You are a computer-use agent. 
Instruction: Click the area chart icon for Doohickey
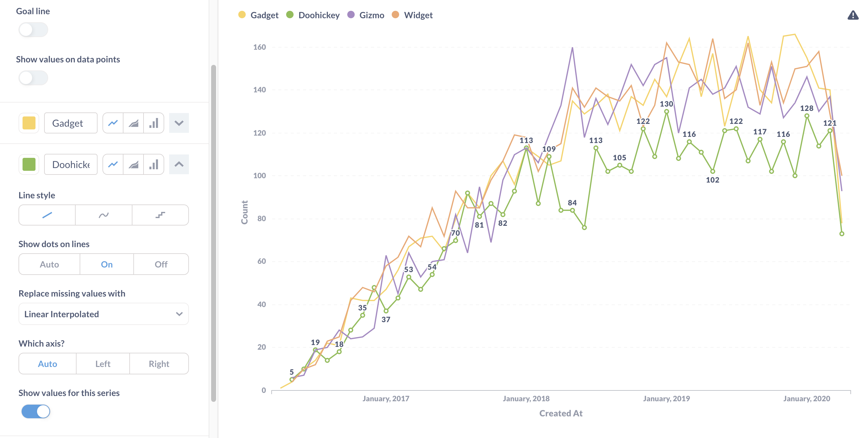point(133,164)
